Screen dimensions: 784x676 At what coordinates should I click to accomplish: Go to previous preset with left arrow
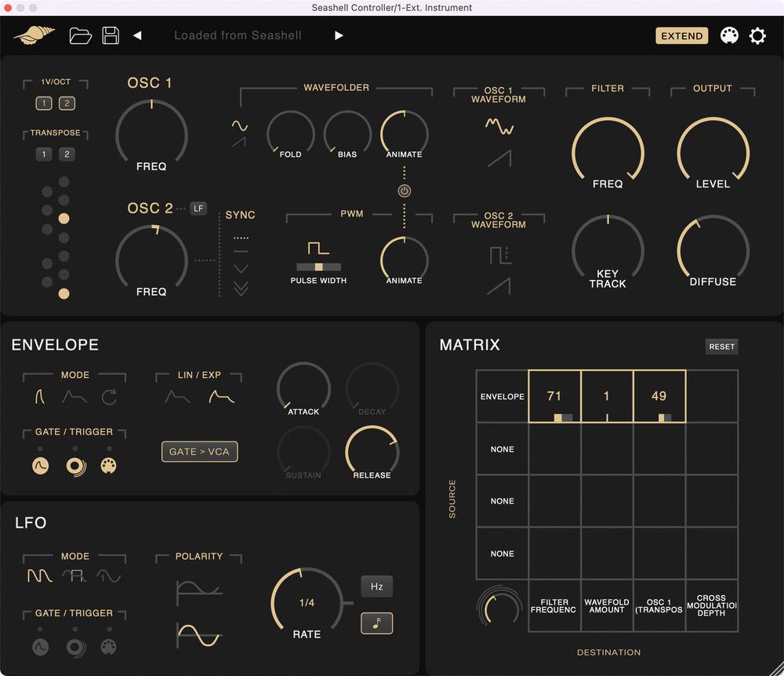(137, 35)
